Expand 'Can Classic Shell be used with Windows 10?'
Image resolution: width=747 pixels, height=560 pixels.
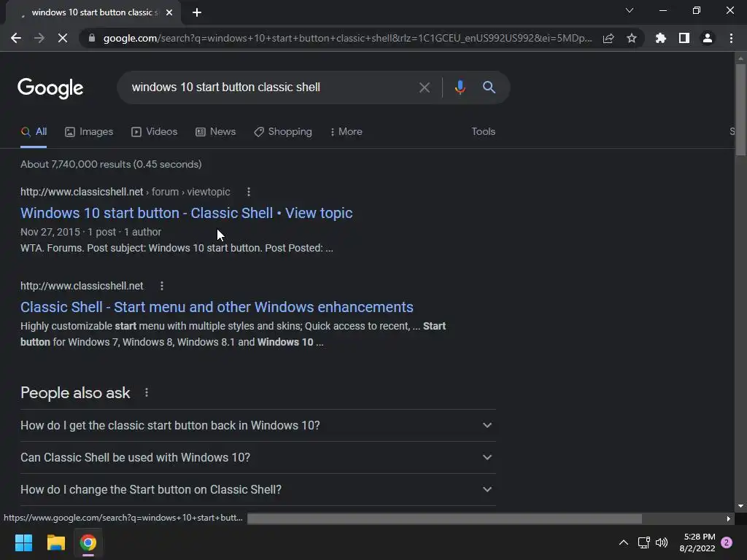[258, 458]
